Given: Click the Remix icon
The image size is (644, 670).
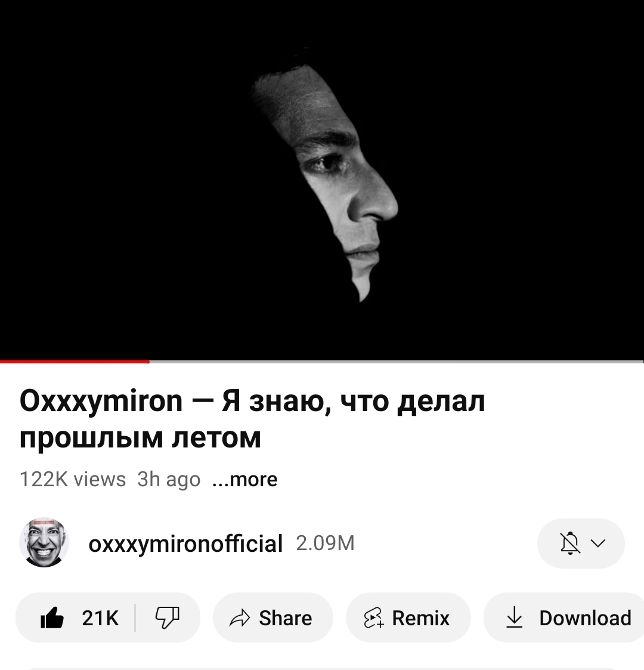Looking at the screenshot, I should pyautogui.click(x=374, y=618).
